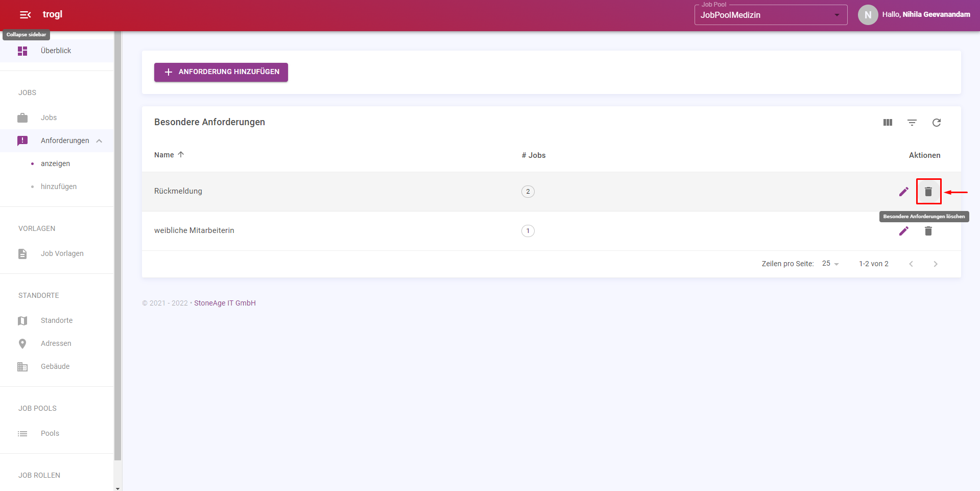Click job count badge 1 for weibliche Mitarbeiterin

(x=528, y=231)
